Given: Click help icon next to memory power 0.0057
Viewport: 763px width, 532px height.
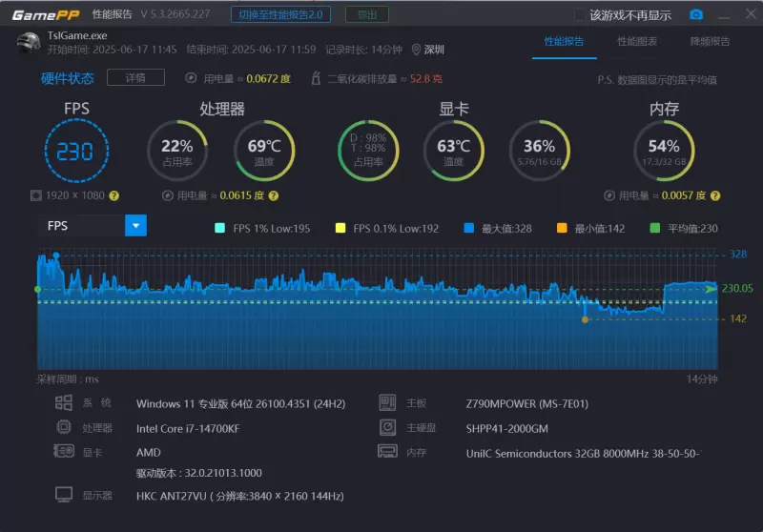Looking at the screenshot, I should [x=715, y=195].
